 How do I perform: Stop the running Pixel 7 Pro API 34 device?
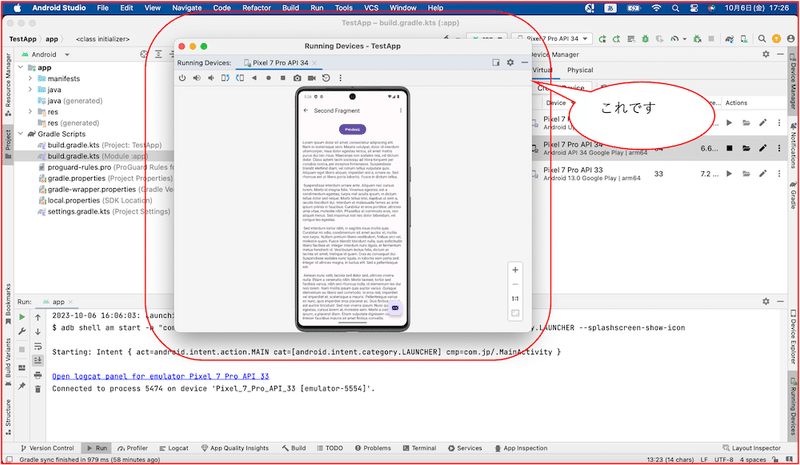(730, 148)
